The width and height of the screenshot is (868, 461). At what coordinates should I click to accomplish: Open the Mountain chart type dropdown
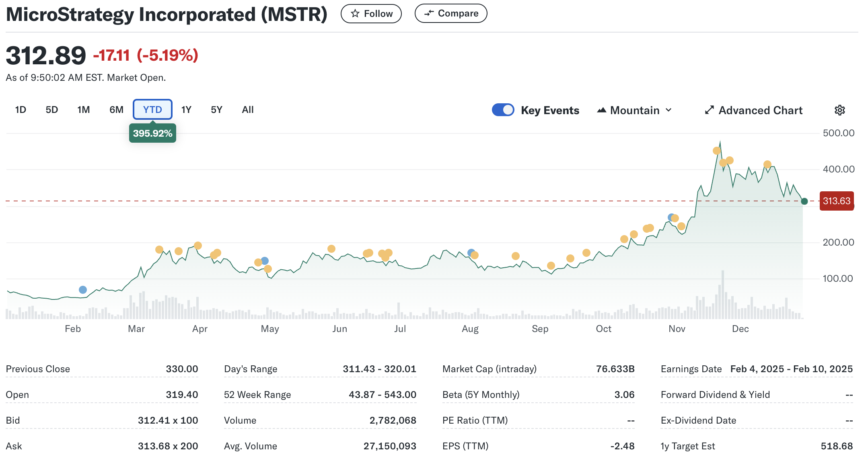point(634,110)
